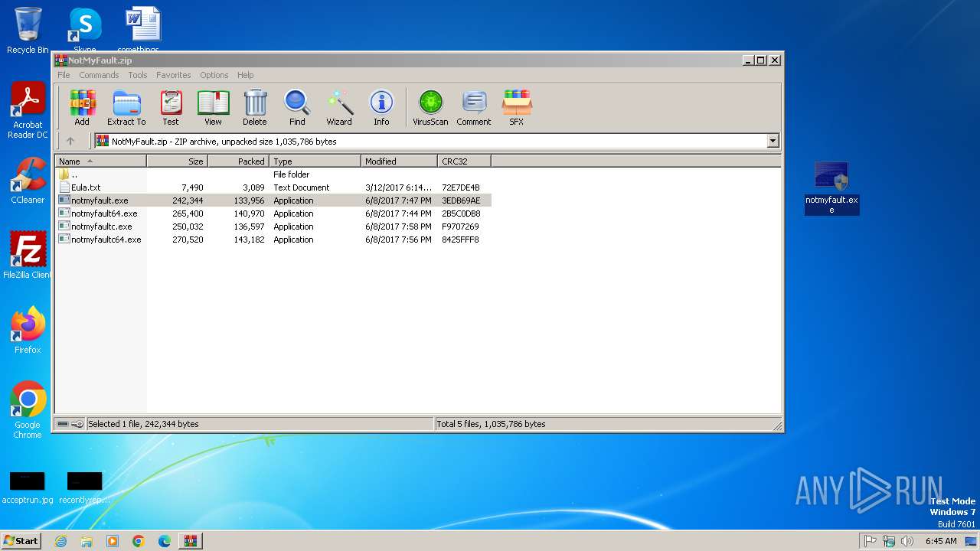Open Edge from the taskbar
Screen dimensions: 980x551
[165, 541]
